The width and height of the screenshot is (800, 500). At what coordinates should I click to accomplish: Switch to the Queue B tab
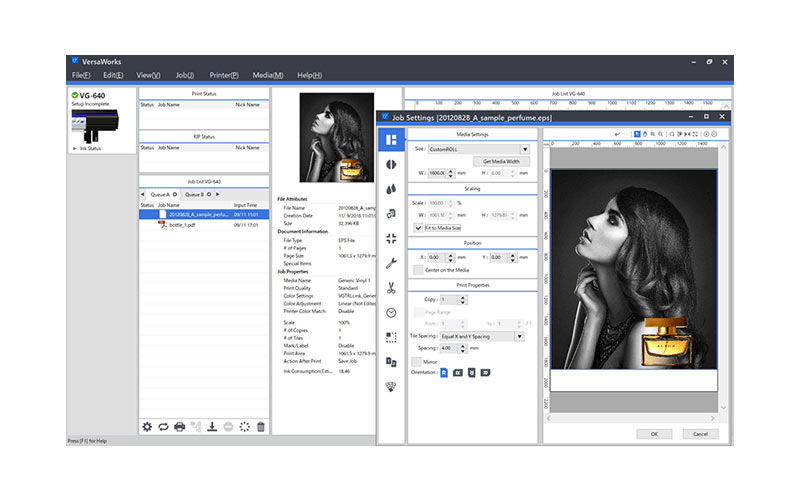[x=194, y=194]
